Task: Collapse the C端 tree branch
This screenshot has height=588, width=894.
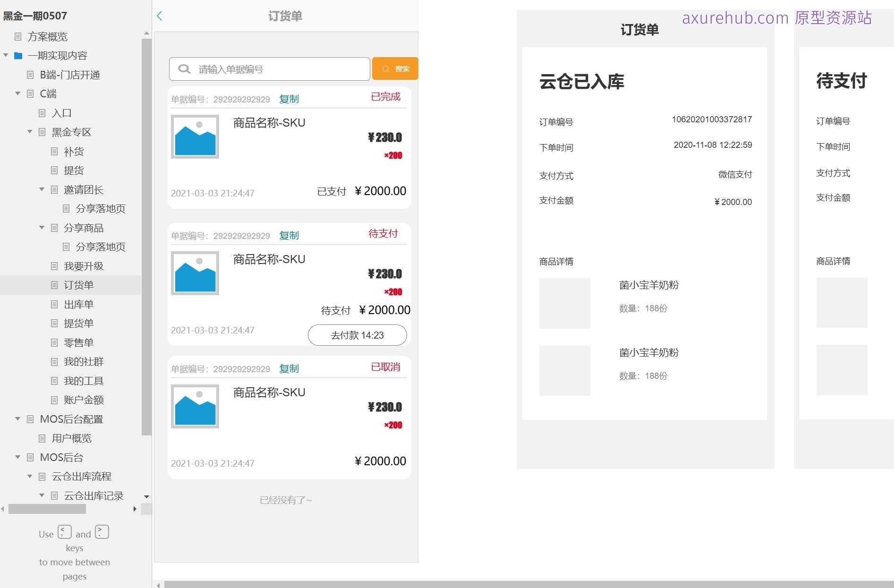Action: pos(17,94)
